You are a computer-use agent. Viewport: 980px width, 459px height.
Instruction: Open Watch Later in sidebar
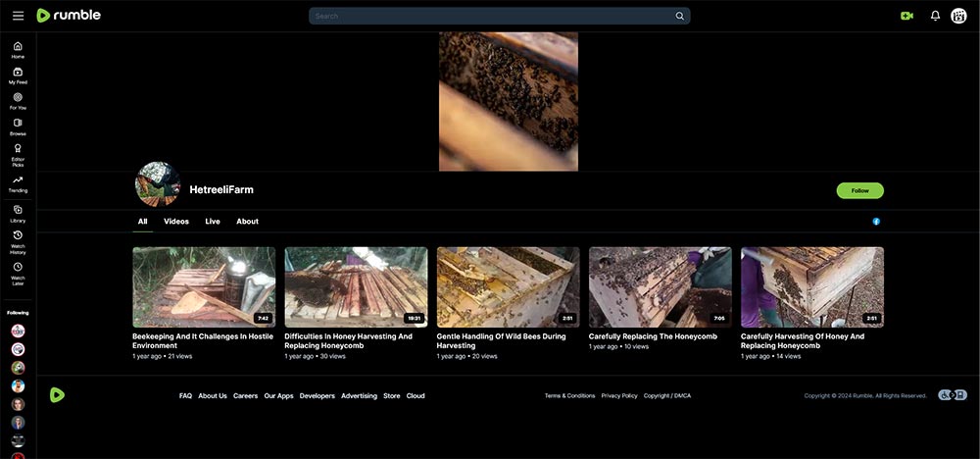pos(18,274)
